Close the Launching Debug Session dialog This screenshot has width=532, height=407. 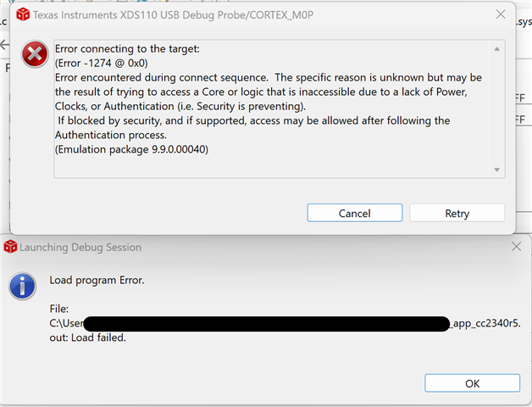[x=517, y=247]
